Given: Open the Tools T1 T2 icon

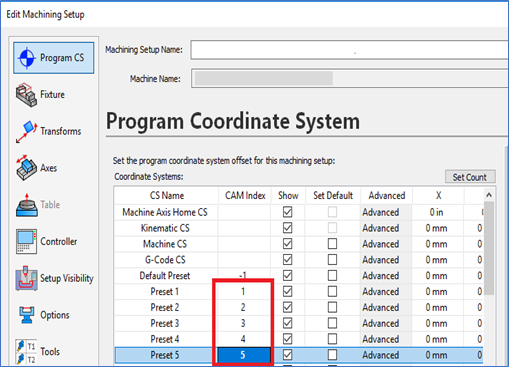Looking at the screenshot, I should 26,352.
